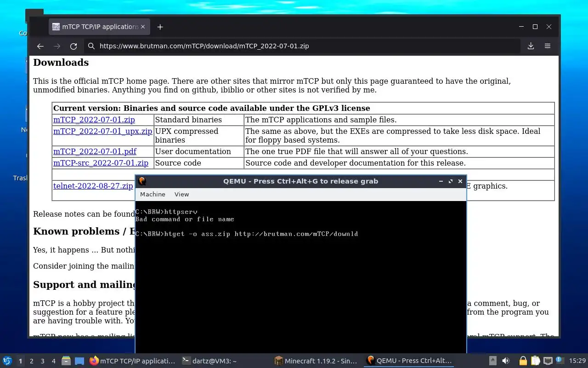This screenshot has height=368, width=588.
Task: Click the yellow padlock tray icon
Action: [x=523, y=361]
